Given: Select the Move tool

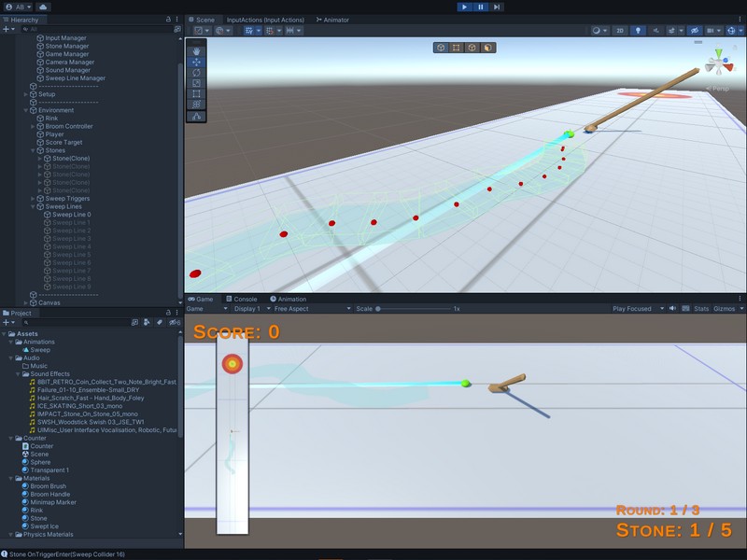Looking at the screenshot, I should tap(196, 62).
